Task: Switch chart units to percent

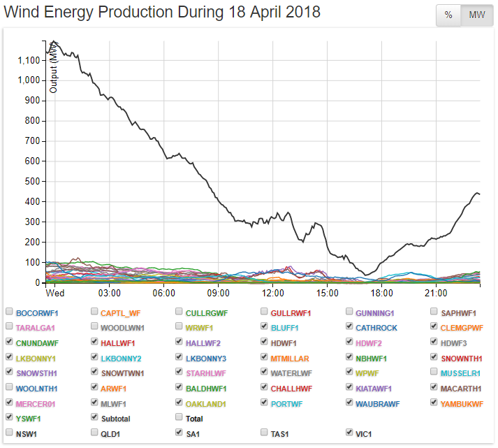Action: click(x=448, y=15)
